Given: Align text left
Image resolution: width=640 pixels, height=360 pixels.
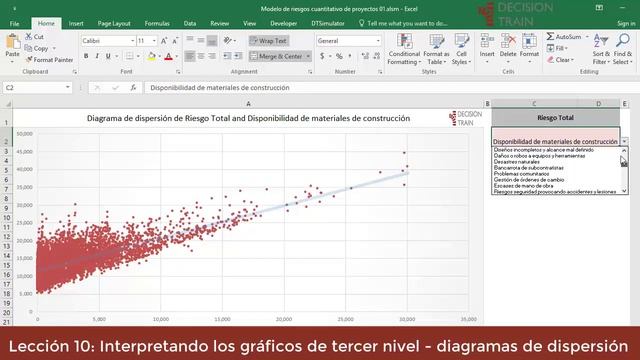Looking at the screenshot, I should click(190, 56).
